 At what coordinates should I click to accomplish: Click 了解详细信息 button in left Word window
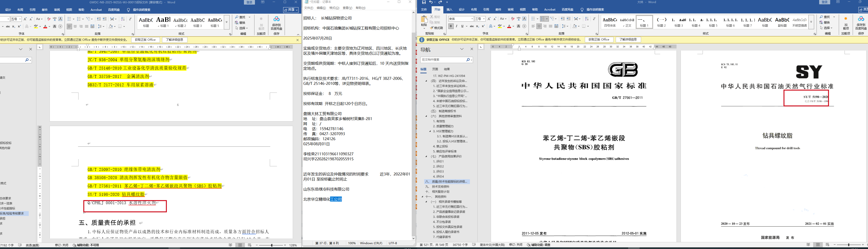coord(175,40)
